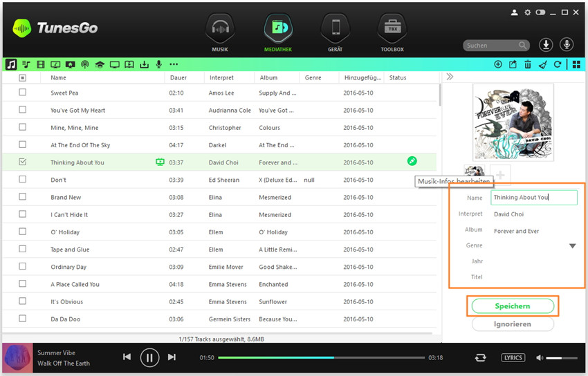Switch to grid view
The image size is (588, 376).
click(576, 64)
